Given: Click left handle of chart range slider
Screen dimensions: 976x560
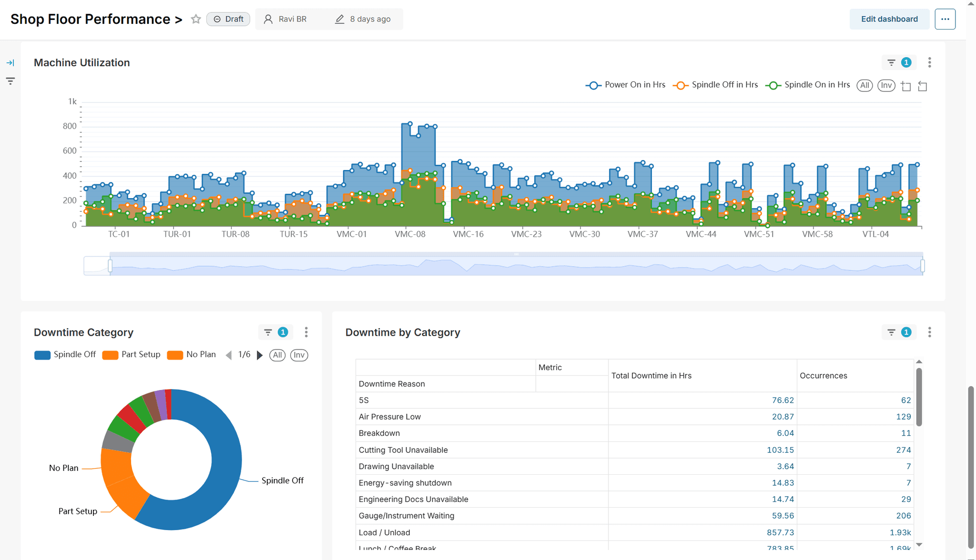Looking at the screenshot, I should coord(110,266).
